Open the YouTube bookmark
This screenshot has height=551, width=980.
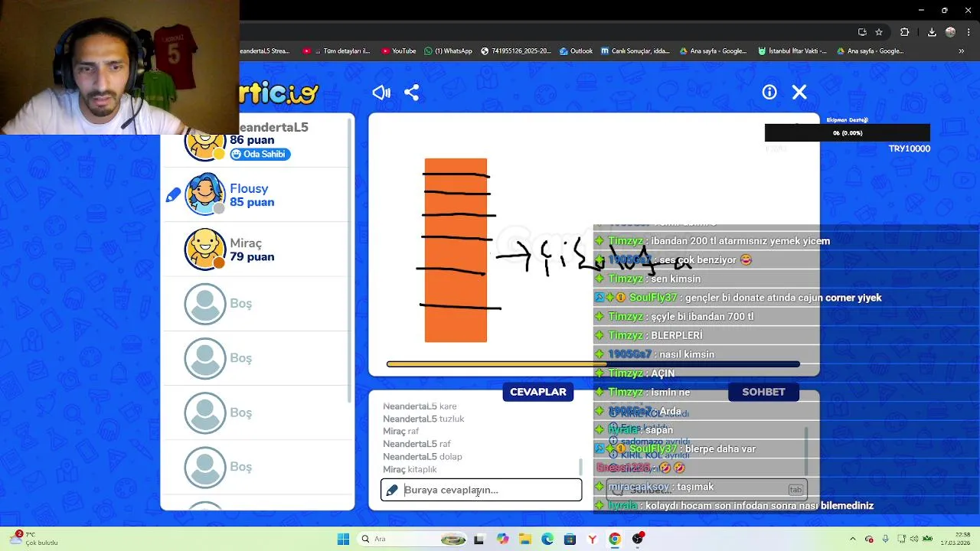coord(397,51)
